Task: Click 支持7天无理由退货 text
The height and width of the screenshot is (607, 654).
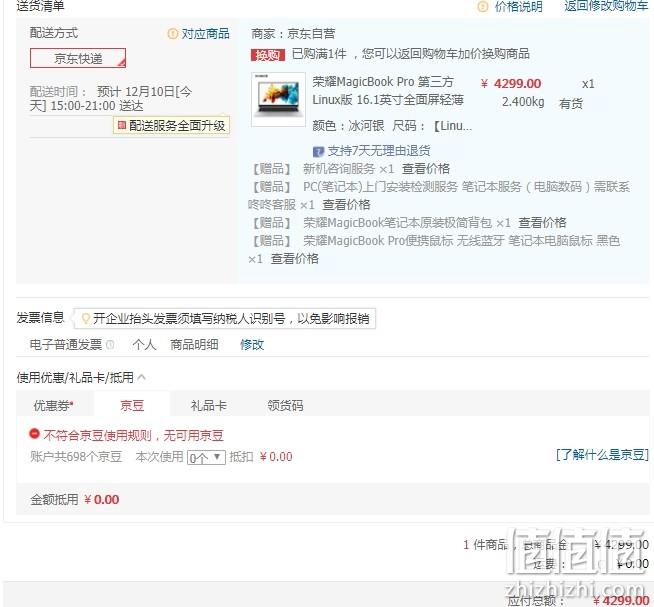Action: pos(379,151)
